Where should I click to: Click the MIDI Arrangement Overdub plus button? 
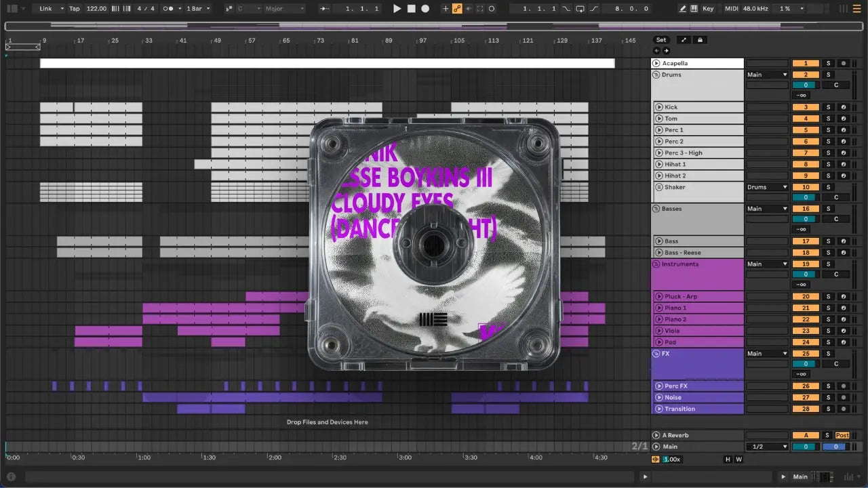pos(446,9)
